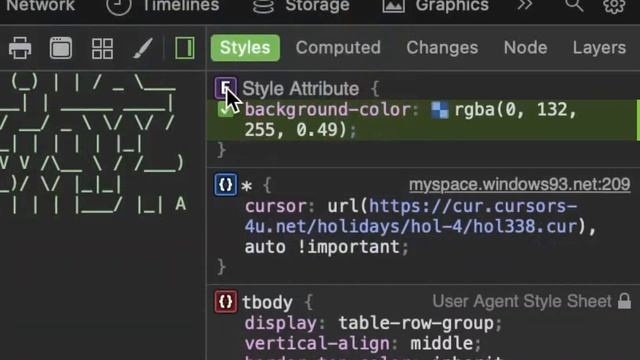Screen dimensions: 640x360
Task: Click the search magnifier icon
Action: 574,6
